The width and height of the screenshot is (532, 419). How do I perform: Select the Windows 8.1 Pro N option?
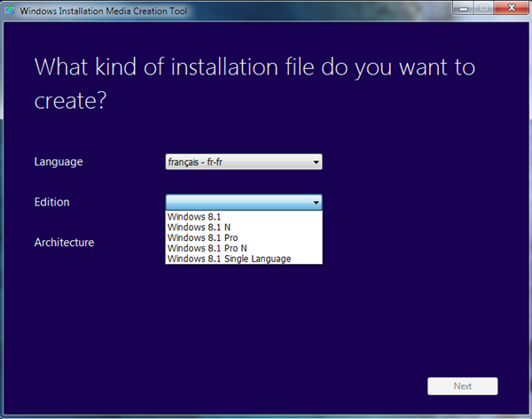click(244, 248)
